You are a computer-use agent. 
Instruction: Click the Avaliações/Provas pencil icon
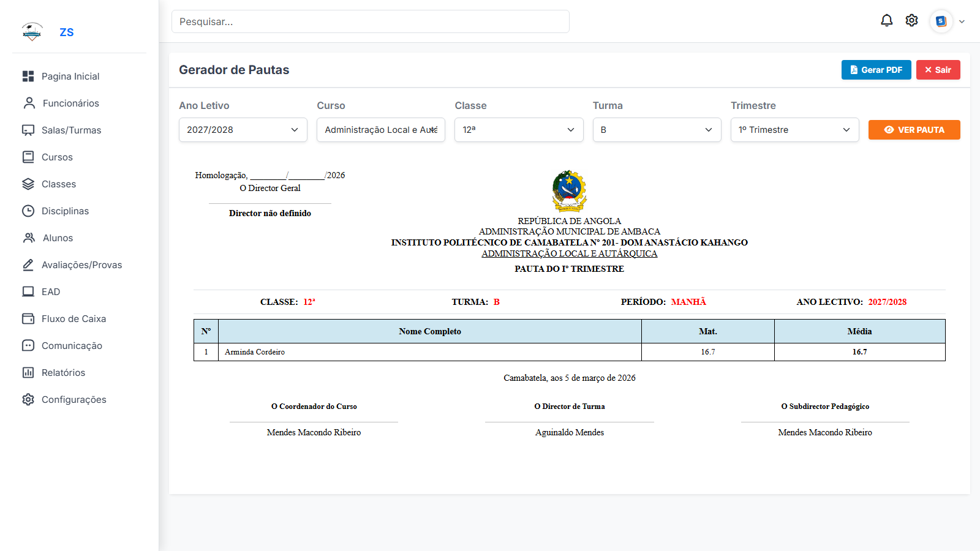(28, 264)
